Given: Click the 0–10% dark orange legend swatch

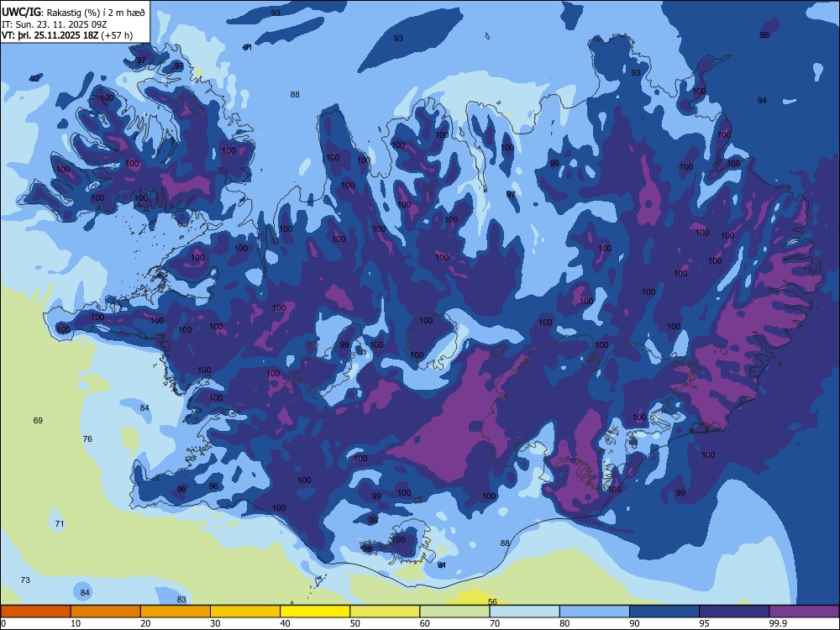Looking at the screenshot, I should click(35, 612).
